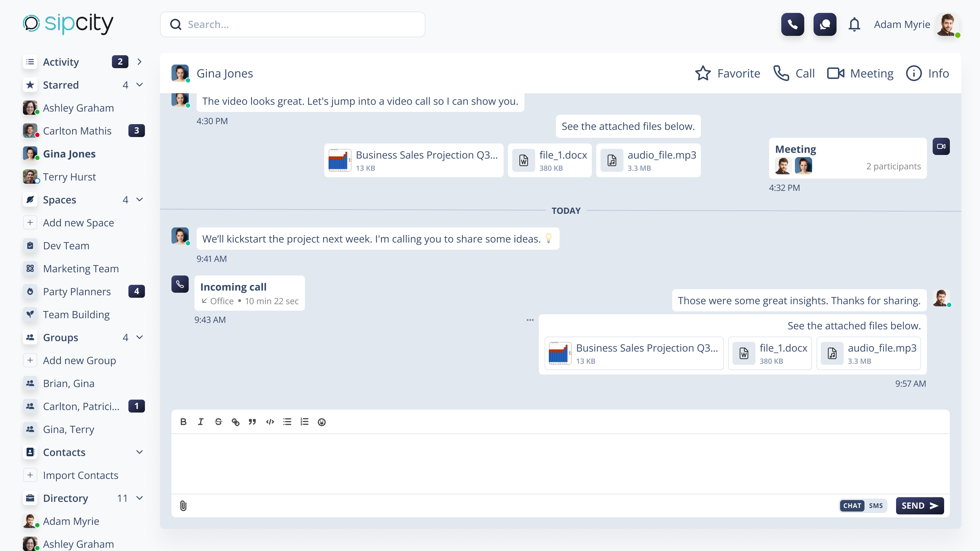This screenshot has width=980, height=551.
Task: Insert code block using code icon
Action: tap(270, 422)
